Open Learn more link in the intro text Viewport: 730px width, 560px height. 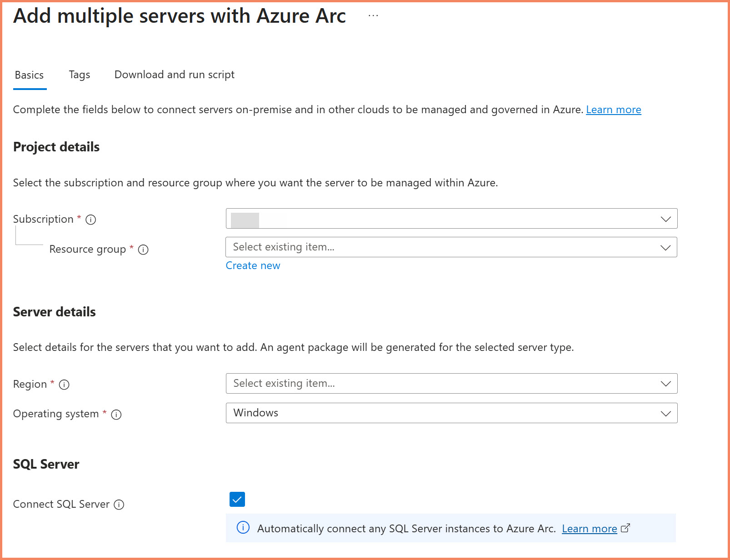tap(614, 110)
